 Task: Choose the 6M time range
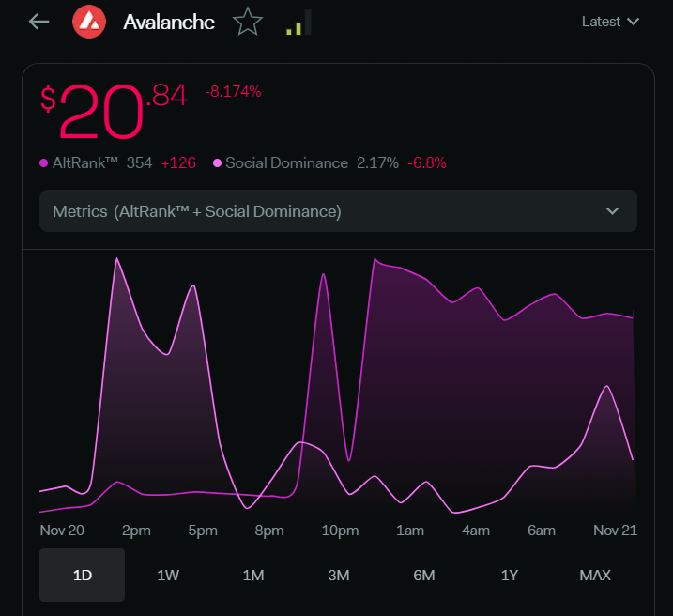(x=424, y=576)
